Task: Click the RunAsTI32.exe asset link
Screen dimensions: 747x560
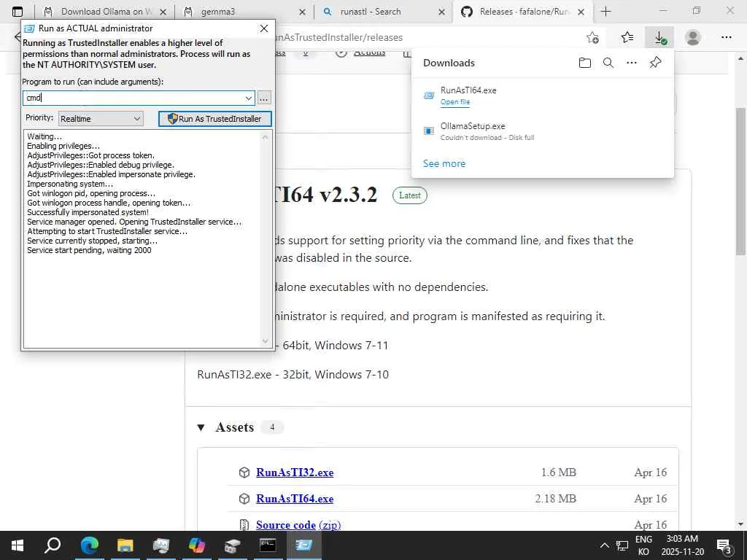Action: pos(295,472)
